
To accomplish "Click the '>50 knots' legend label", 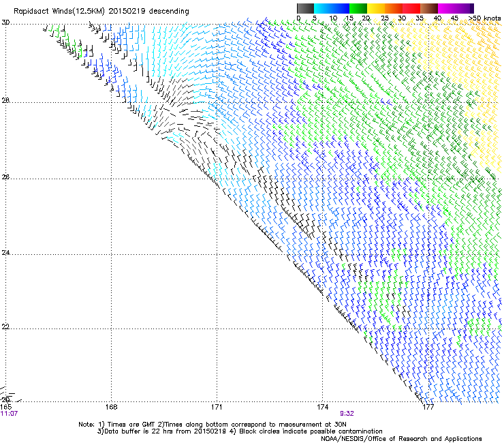I will coord(484,18).
